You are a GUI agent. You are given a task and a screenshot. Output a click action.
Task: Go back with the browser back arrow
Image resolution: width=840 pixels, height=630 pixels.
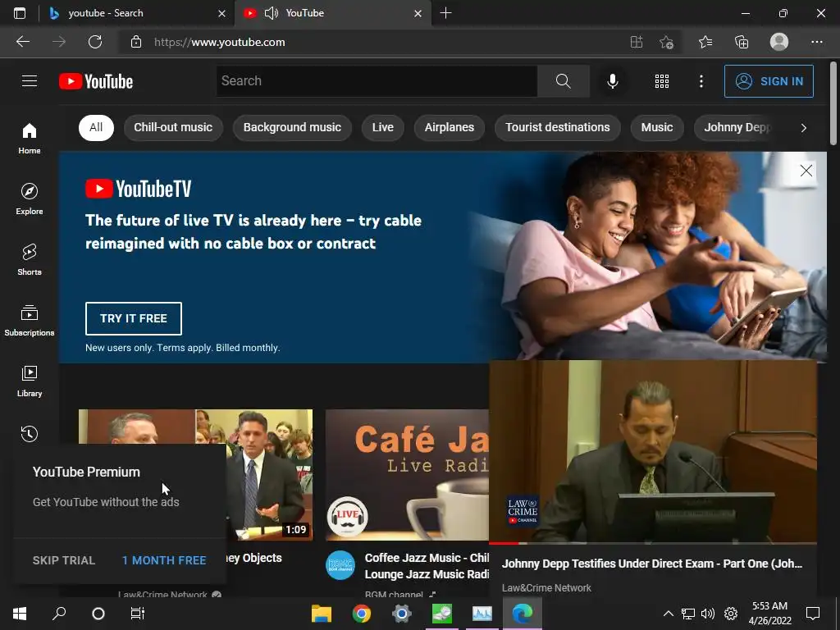tap(23, 42)
